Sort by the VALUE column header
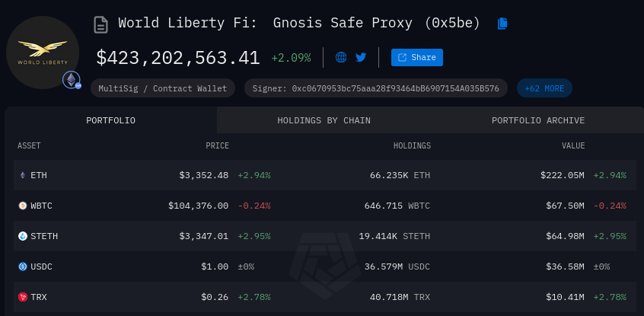644x316 pixels. 573,145
